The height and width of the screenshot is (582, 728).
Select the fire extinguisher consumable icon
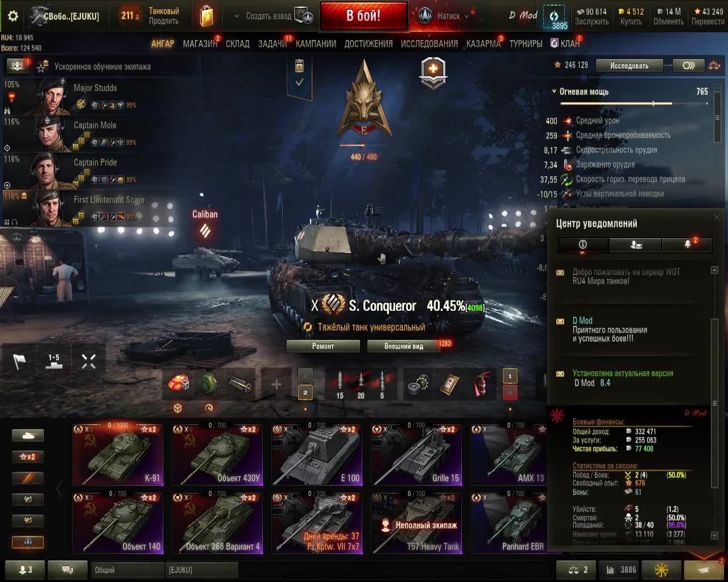pos(482,385)
